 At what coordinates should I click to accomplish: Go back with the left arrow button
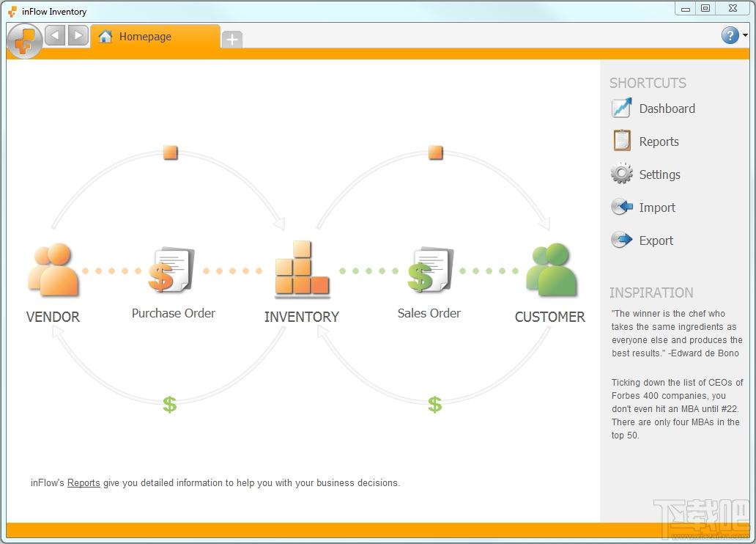pyautogui.click(x=55, y=36)
